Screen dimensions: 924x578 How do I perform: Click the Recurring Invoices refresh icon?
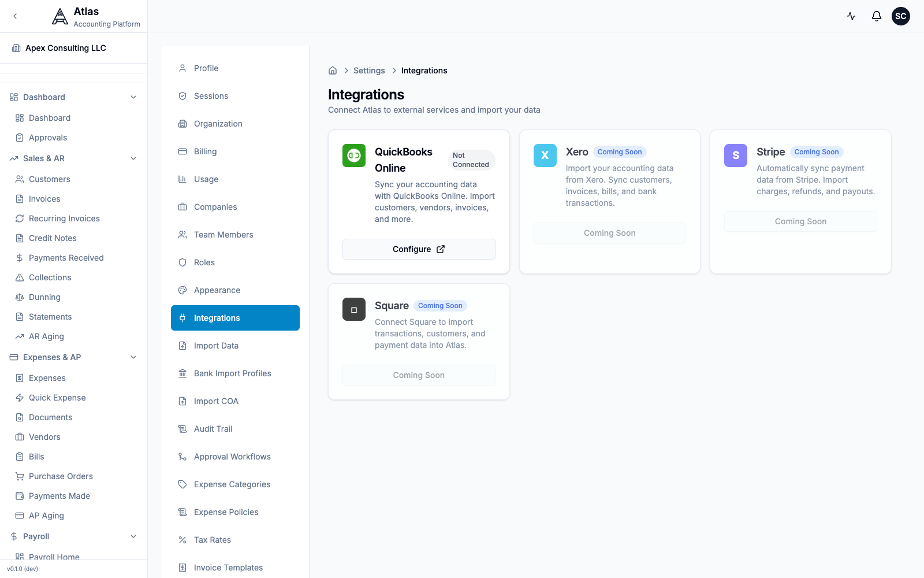[x=20, y=218]
